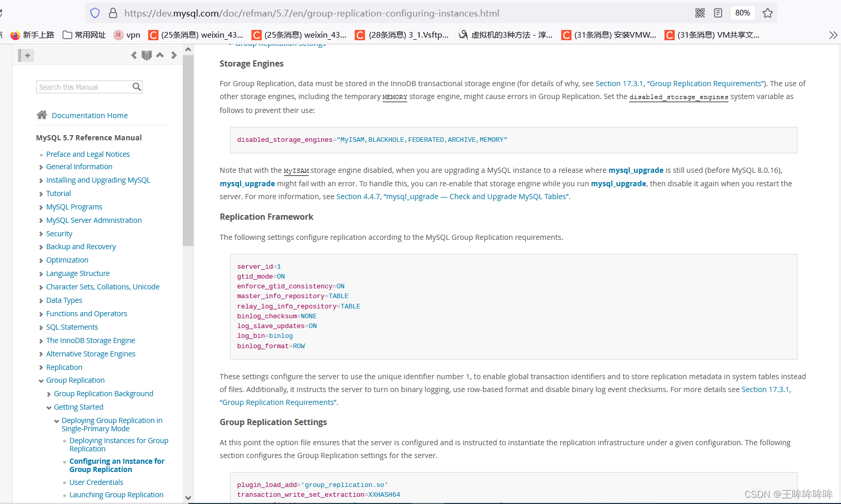The image size is (841, 504).
Task: Open the Optimization chapter
Action: point(67,260)
